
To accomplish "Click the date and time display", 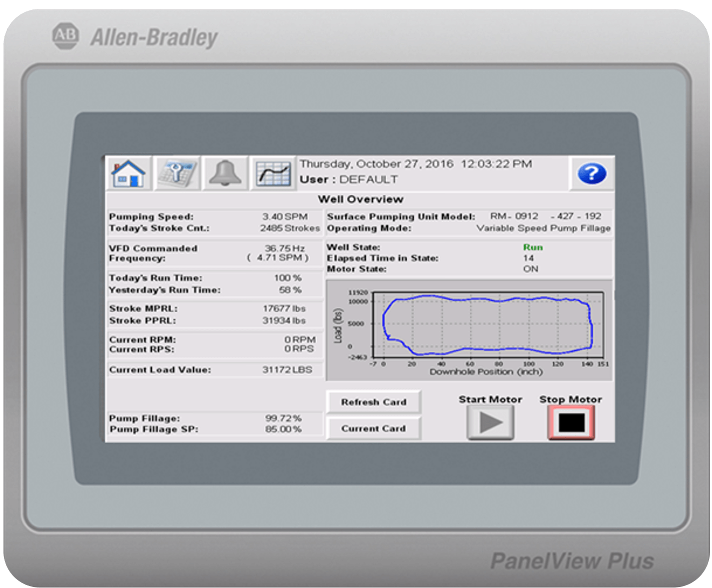I will (x=416, y=164).
